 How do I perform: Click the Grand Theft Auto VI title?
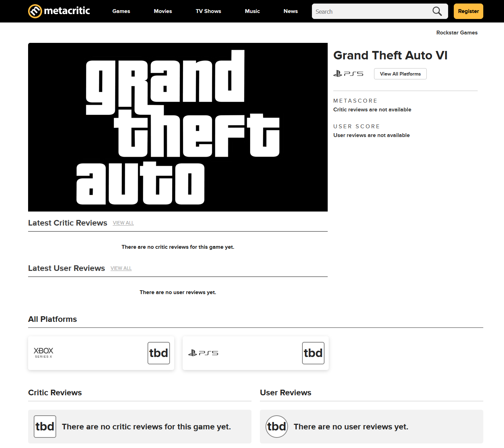[x=390, y=56]
